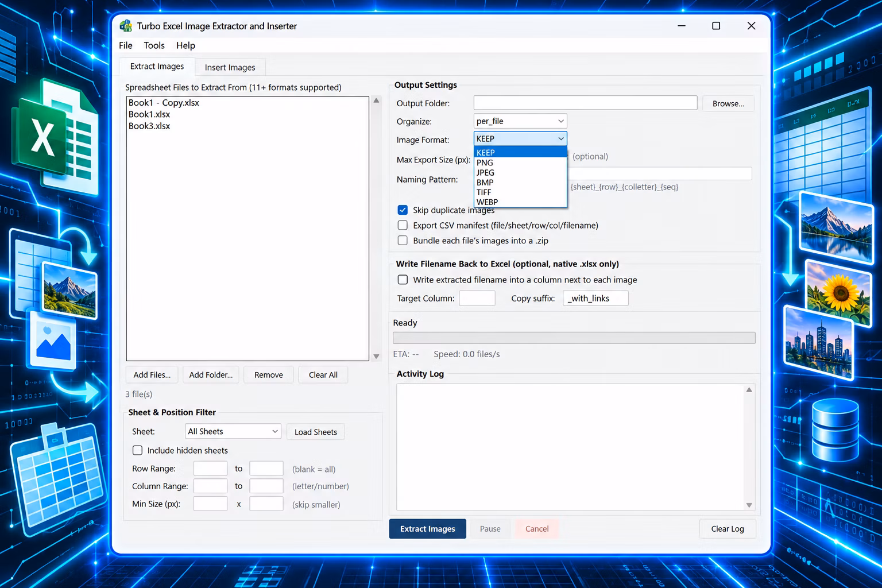The image size is (882, 588).
Task: Click the Min Size width field
Action: point(210,504)
